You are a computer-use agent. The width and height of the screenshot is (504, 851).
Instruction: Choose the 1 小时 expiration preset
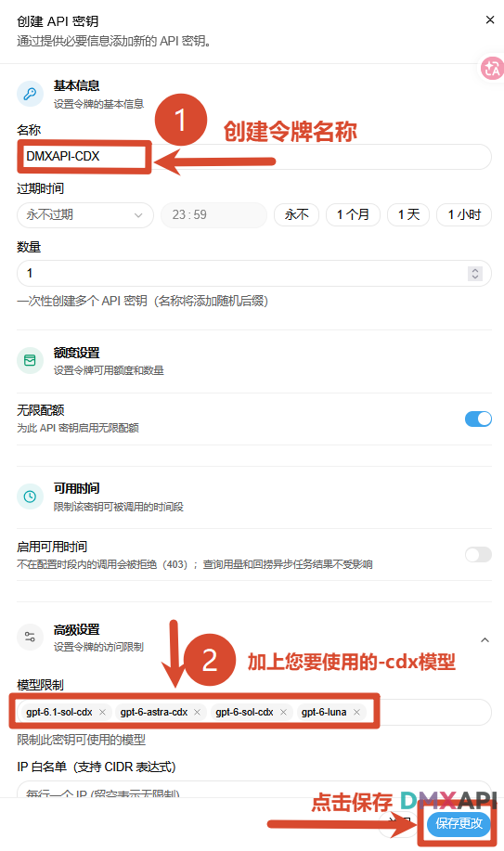click(x=464, y=215)
